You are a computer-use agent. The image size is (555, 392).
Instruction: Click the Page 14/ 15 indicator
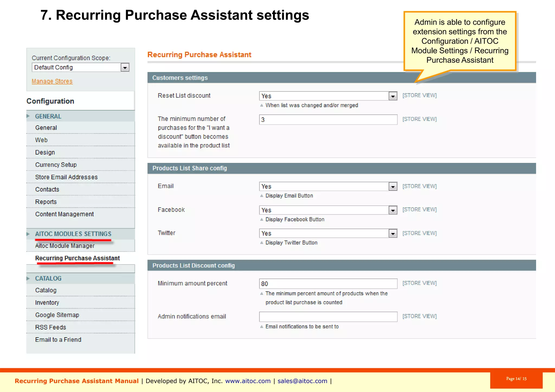coord(516,379)
